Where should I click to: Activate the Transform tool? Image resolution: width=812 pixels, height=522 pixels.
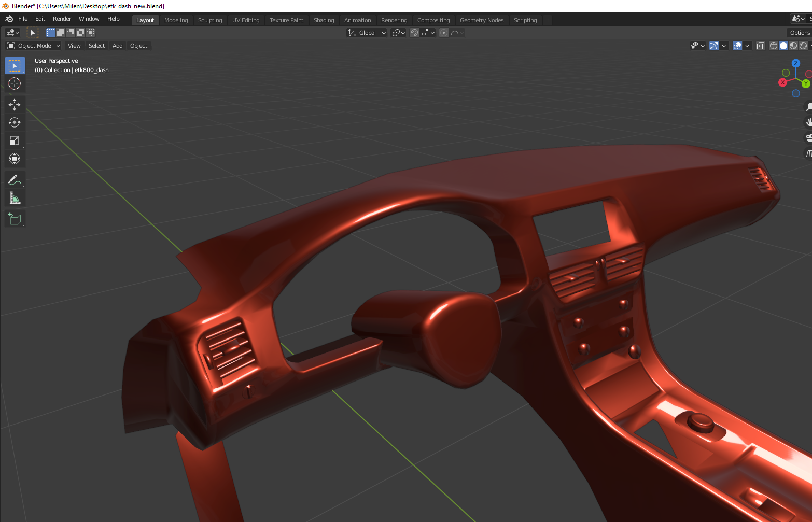click(15, 159)
